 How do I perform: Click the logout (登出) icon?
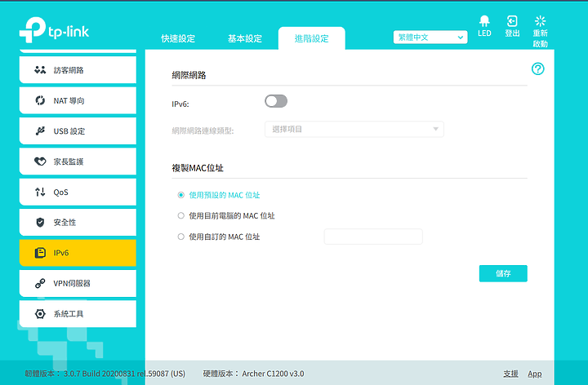coord(512,20)
